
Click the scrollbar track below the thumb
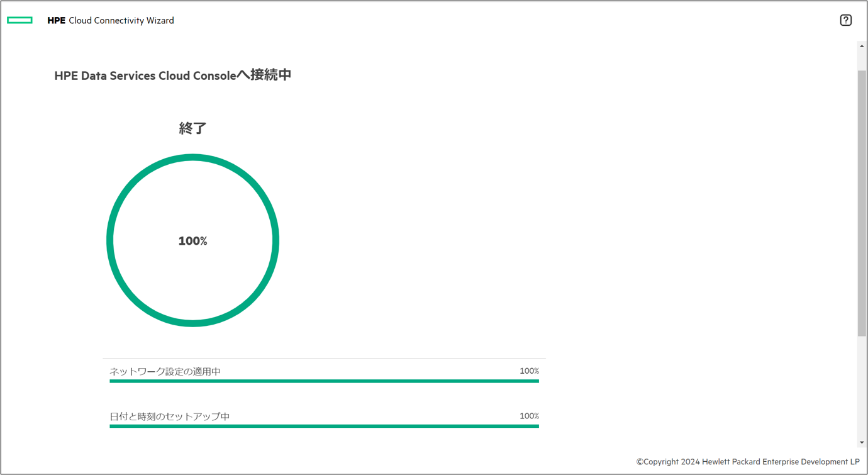click(x=862, y=387)
